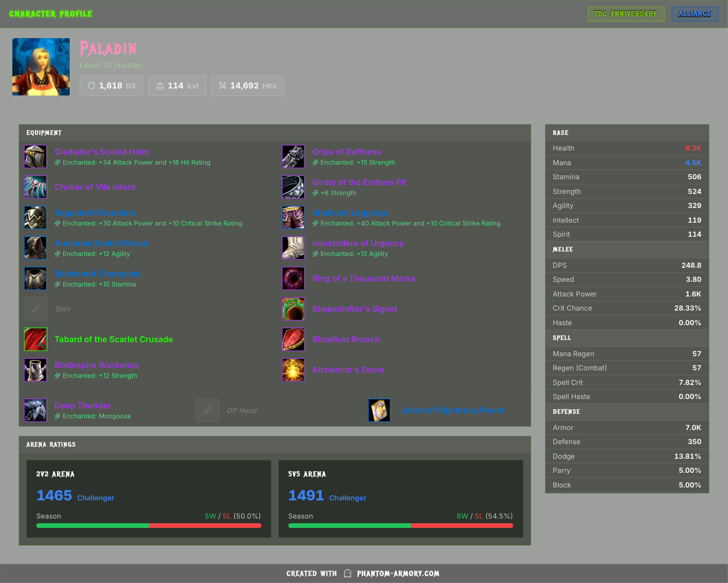Click the Crit Chance value 28.33%
728x583 pixels.
point(688,308)
